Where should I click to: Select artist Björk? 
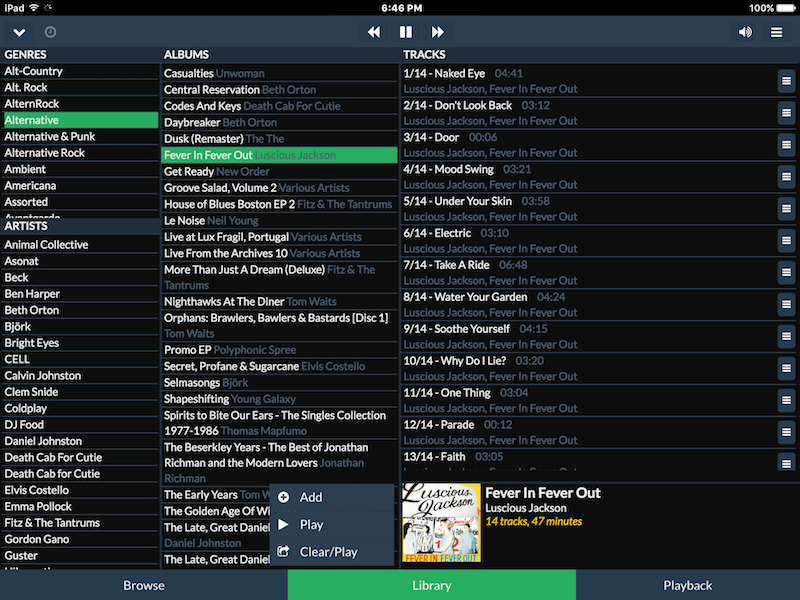click(81, 327)
